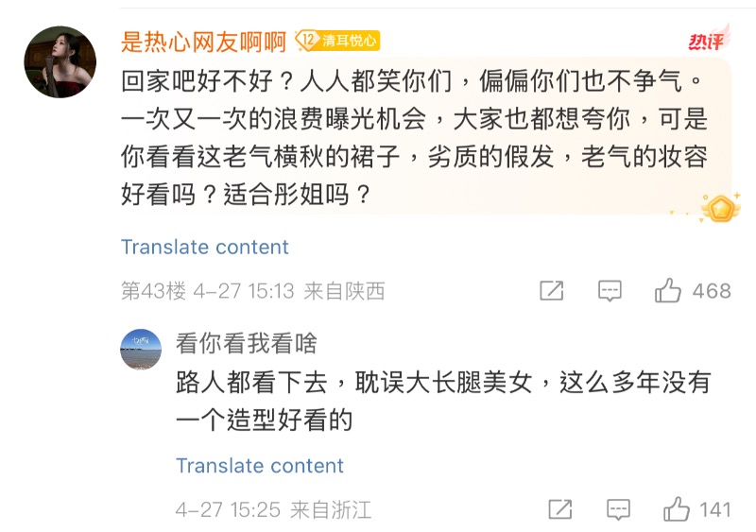This screenshot has height=532, width=756.
Task: Open the comment icon on 看你看我看啥's reply
Action: [x=618, y=509]
